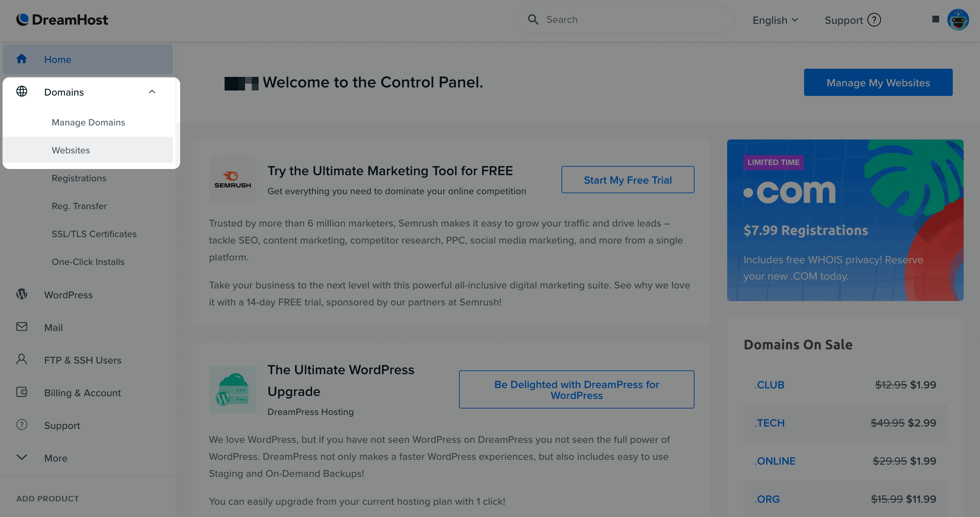Viewport: 980px width, 517px height.
Task: Open the user avatar menu
Action: pos(958,20)
